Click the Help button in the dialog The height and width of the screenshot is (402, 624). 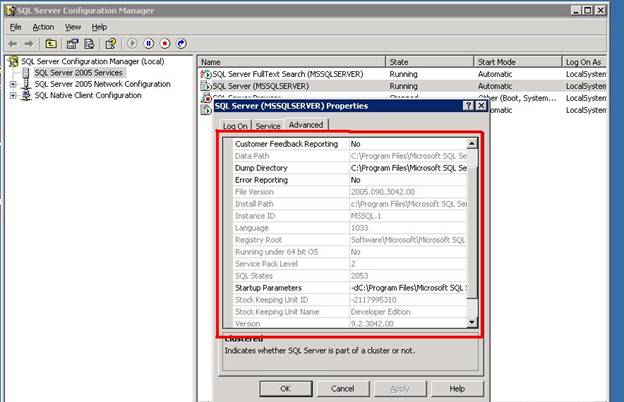tap(457, 388)
